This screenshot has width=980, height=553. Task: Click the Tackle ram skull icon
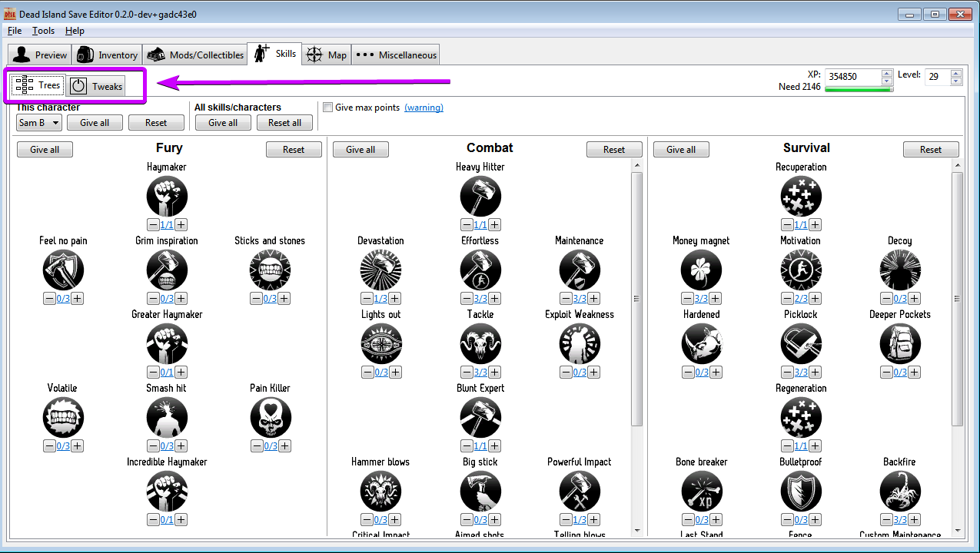coord(480,343)
